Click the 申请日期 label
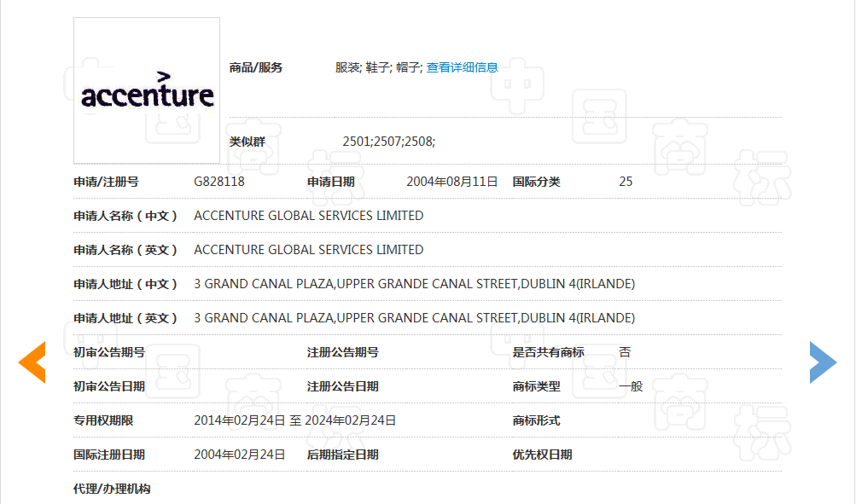This screenshot has height=504, width=856. (x=331, y=182)
